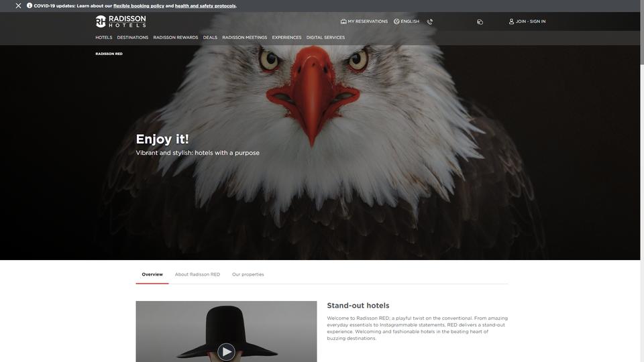Open Join - Sign In
This screenshot has height=362, width=644.
(527, 21)
